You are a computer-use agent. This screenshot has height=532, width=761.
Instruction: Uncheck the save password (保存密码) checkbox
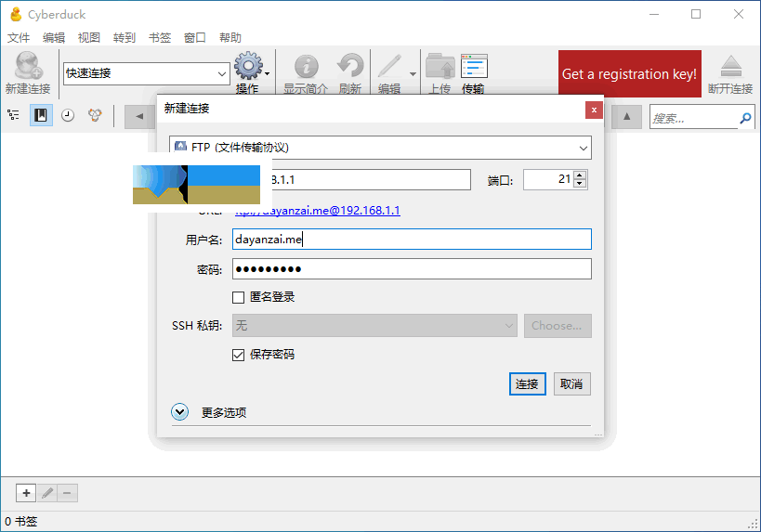click(x=238, y=355)
